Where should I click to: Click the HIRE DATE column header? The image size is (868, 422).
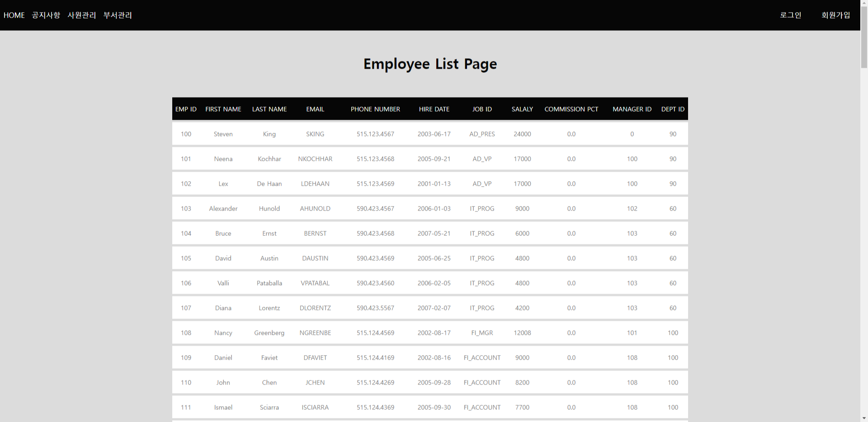click(x=434, y=109)
